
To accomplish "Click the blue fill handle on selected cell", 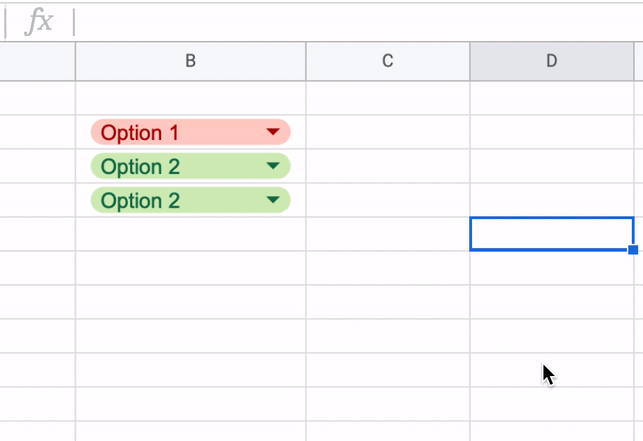I will (633, 250).
